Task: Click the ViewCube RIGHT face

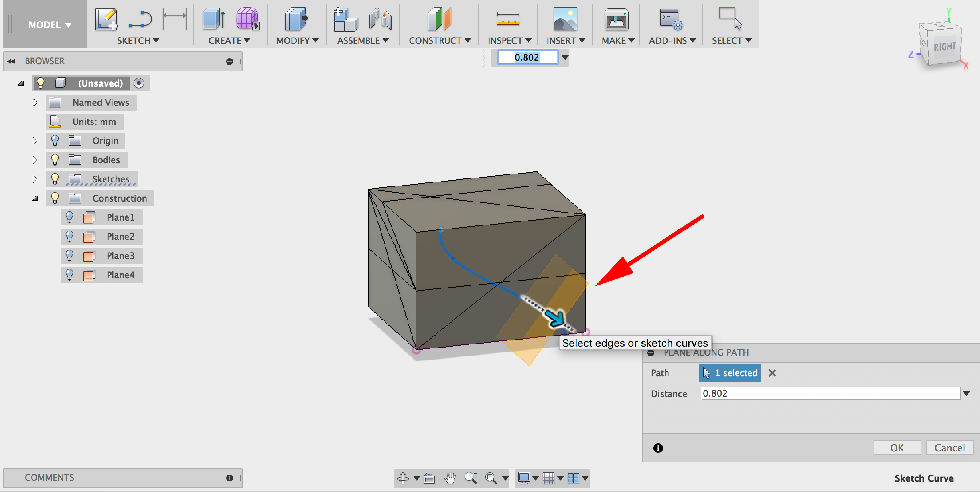Action: point(945,47)
